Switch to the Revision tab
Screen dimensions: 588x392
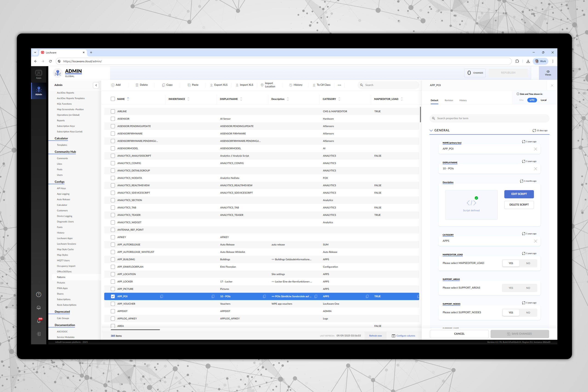click(x=449, y=101)
